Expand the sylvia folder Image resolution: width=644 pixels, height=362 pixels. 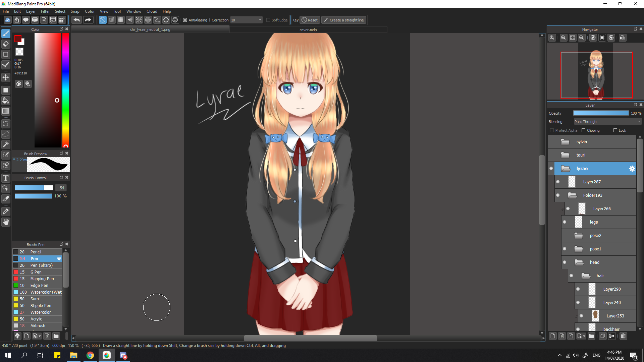tap(565, 142)
